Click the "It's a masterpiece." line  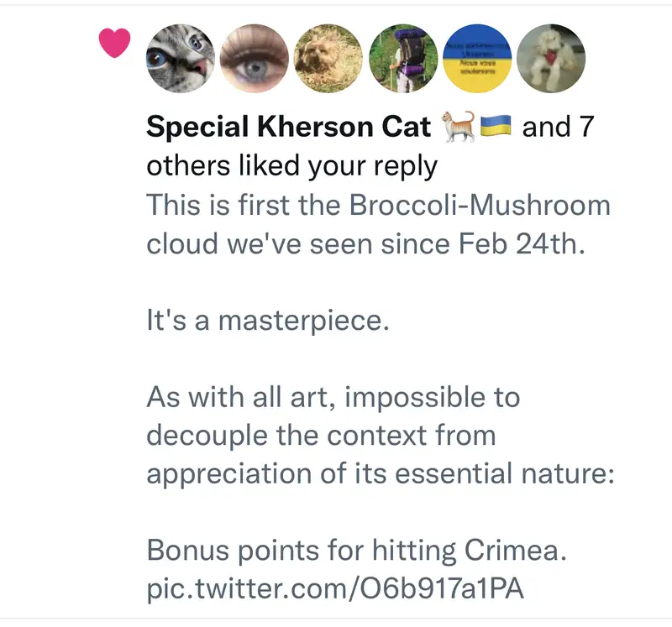point(268,321)
